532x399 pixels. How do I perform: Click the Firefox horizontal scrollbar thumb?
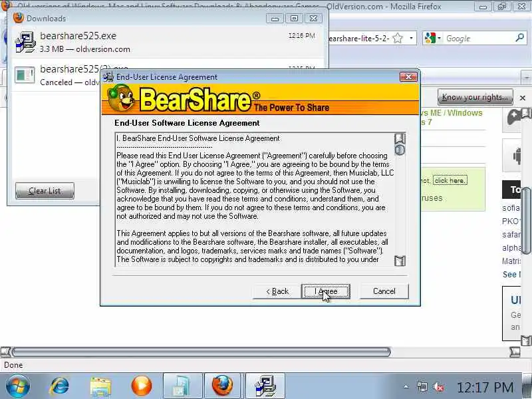click(201, 352)
